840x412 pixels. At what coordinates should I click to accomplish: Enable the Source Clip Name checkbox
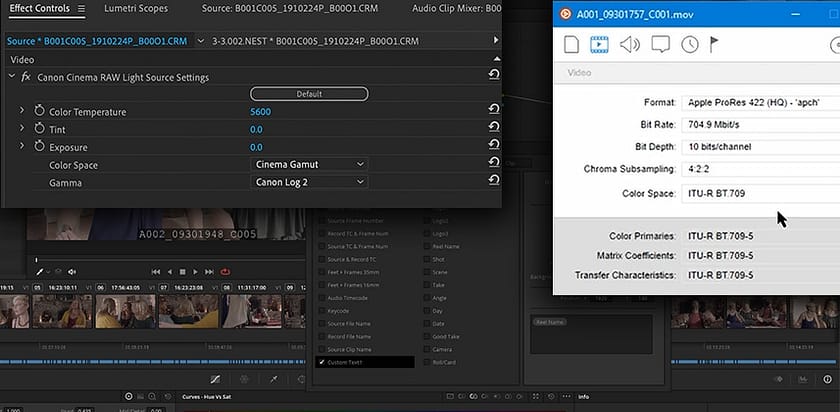coord(321,349)
